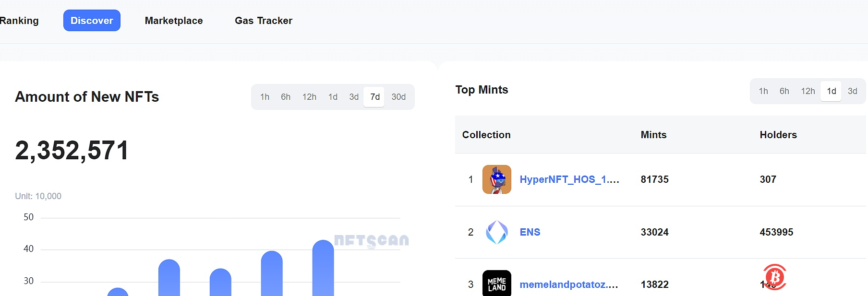
Task: Set New NFTs chart to 3d
Action: [x=354, y=97]
